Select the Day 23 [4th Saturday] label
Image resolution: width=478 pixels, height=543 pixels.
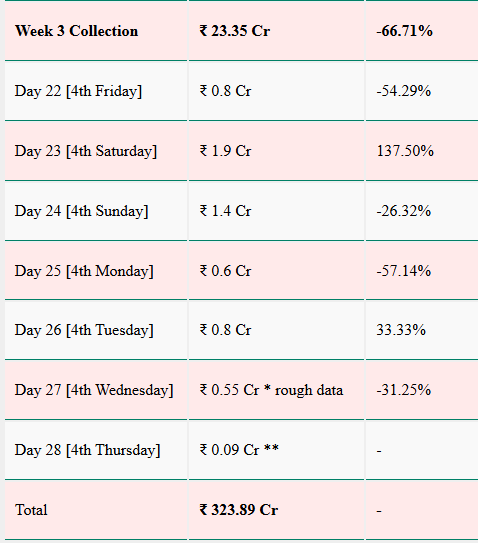tap(86, 151)
